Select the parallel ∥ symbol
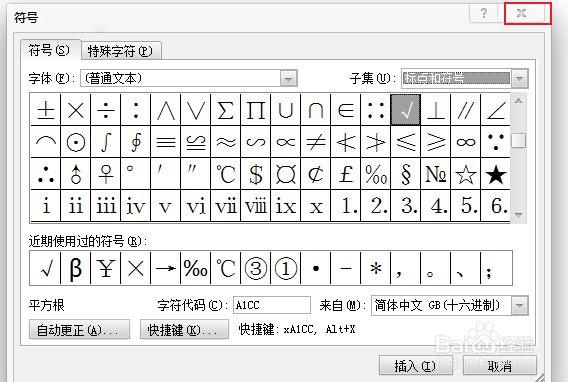 pyautogui.click(x=466, y=110)
